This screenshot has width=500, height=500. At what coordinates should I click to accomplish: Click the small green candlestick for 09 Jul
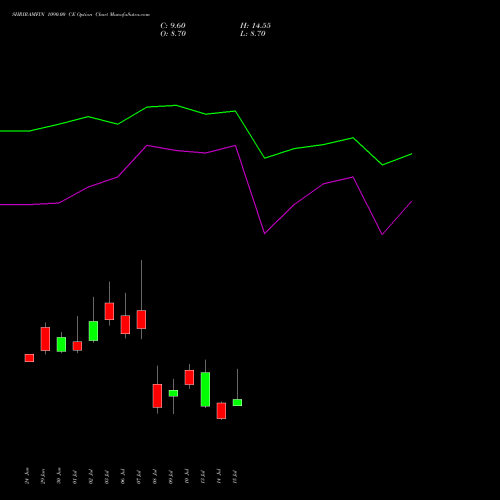tap(173, 393)
